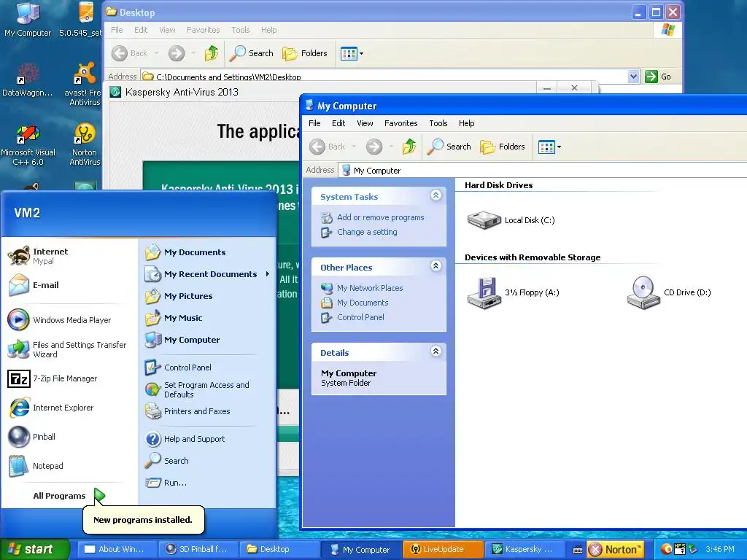Image resolution: width=747 pixels, height=560 pixels.
Task: Open Favorites menu in Desktop window
Action: click(x=204, y=30)
